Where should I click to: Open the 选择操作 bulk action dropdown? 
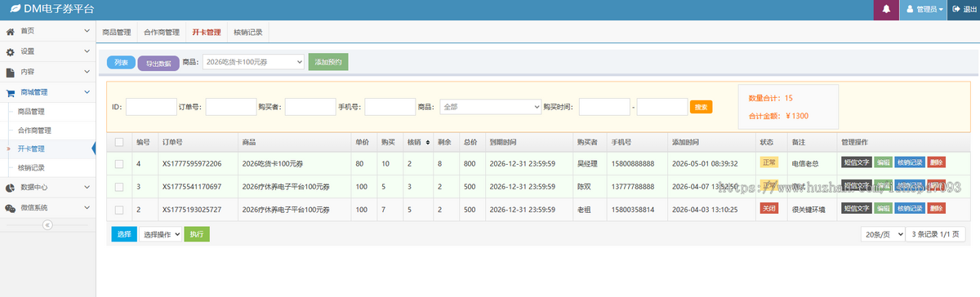159,234
